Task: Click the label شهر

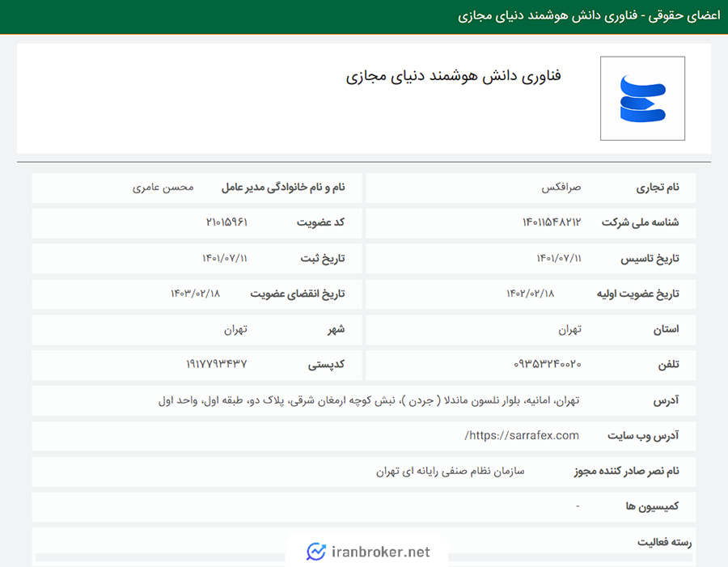Action: [336, 329]
